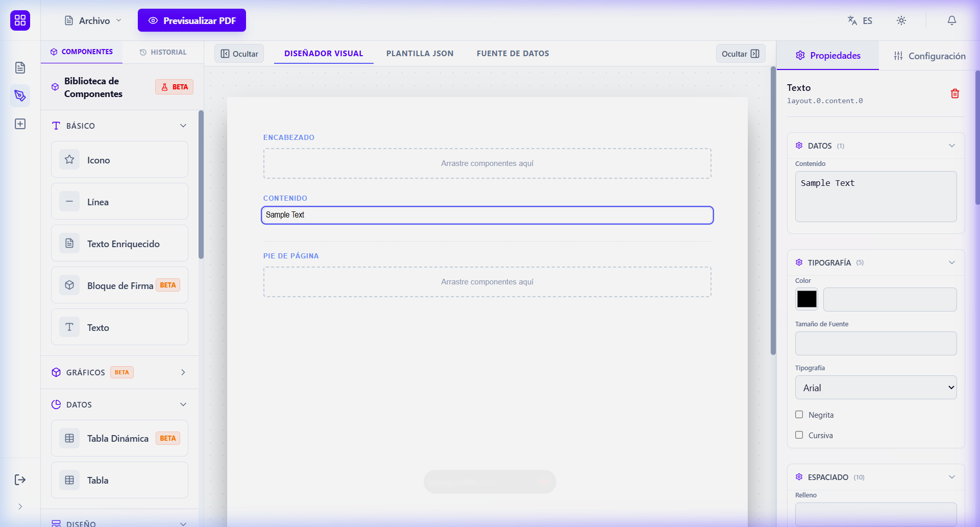Click the Encabezado drop zone

click(x=487, y=163)
